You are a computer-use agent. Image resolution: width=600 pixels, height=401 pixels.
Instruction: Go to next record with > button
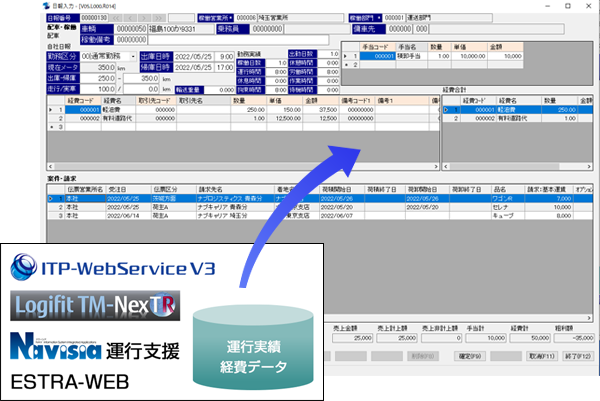[145, 18]
